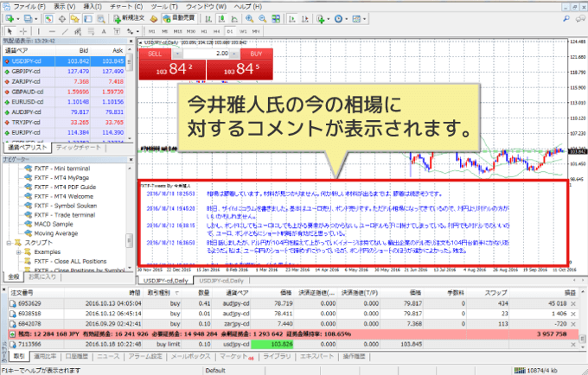Expand the Examples folder in Navigator
The image size is (588, 375).
click(x=18, y=252)
